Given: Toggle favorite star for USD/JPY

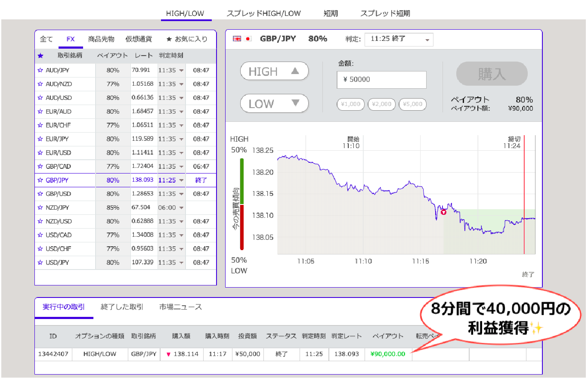Looking at the screenshot, I should coord(40,263).
